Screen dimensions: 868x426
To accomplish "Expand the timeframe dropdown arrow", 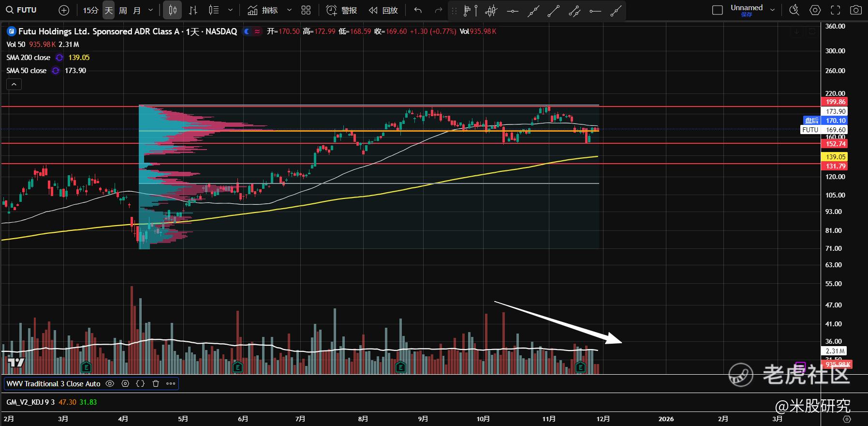I will click(150, 10).
